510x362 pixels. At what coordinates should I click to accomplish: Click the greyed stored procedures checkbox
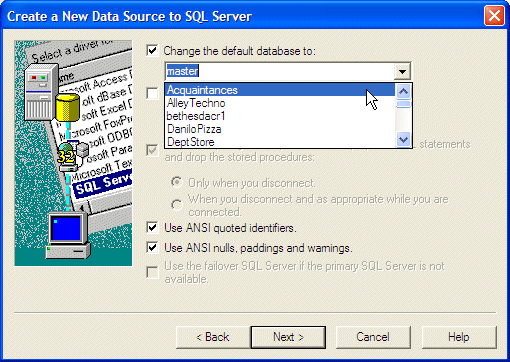(152, 150)
